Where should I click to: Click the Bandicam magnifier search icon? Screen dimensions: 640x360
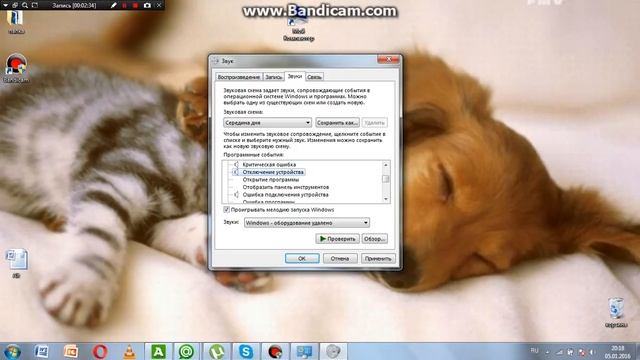pos(25,5)
